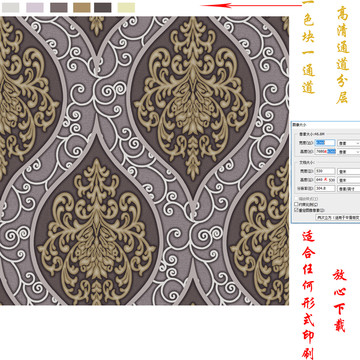Viewport: 360px width, 360px height.
Task: Open the pixel width unit dropdown
Action: pos(349,143)
